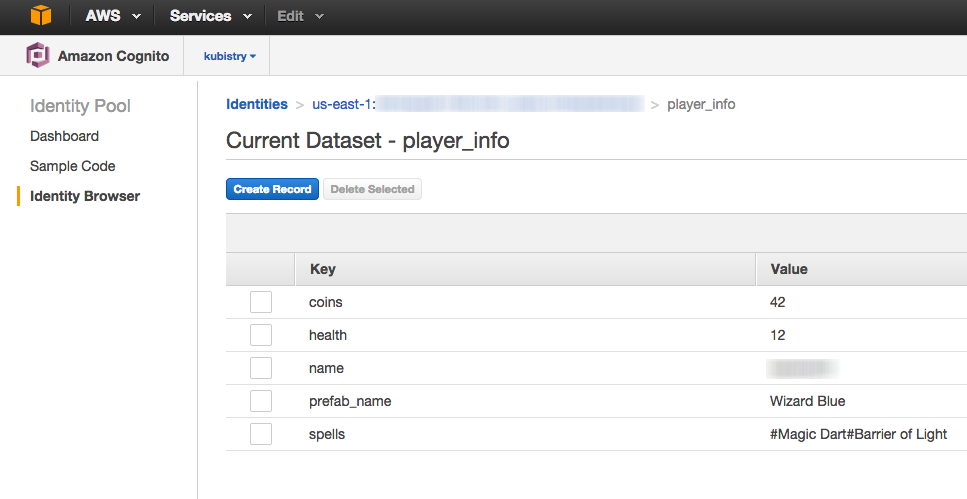Follow the Identities breadcrumb link
The width and height of the screenshot is (967, 499).
click(257, 104)
